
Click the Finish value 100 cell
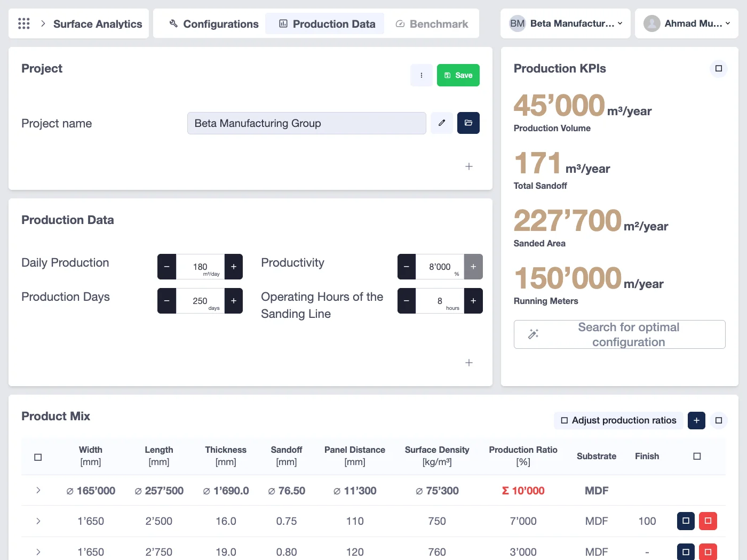[x=647, y=521]
